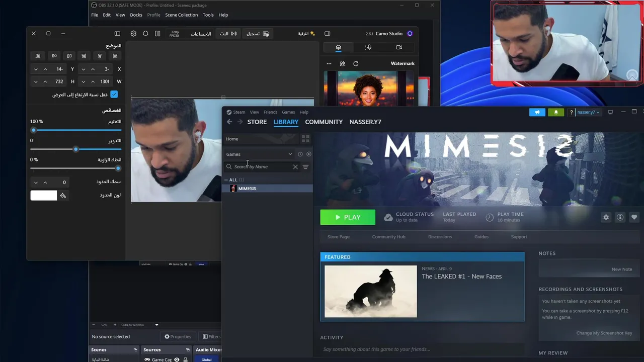Switch to Steam COMMUNITY tab
Screen dimensions: 644x362
point(324,122)
